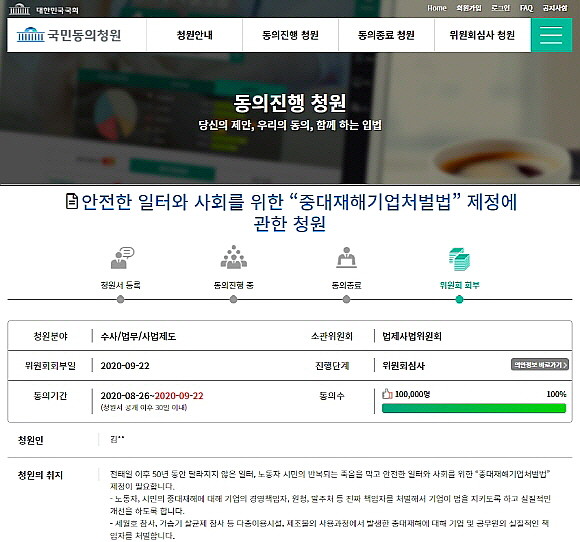Click the 수사/법무/사법제도 category value
This screenshot has width=580, height=542.
(138, 336)
